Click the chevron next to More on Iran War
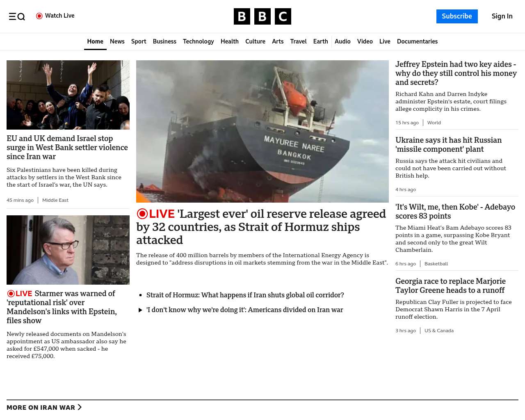 click(x=80, y=407)
